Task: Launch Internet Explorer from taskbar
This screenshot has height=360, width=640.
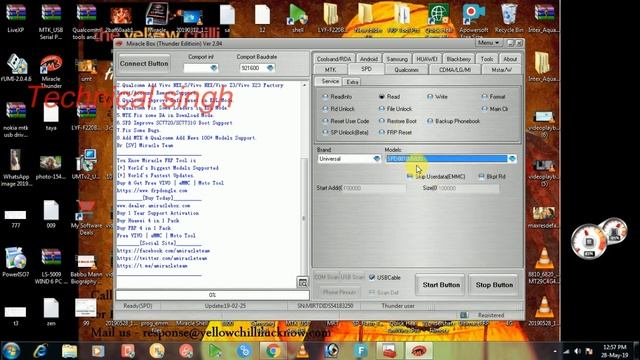Action: click(40, 351)
